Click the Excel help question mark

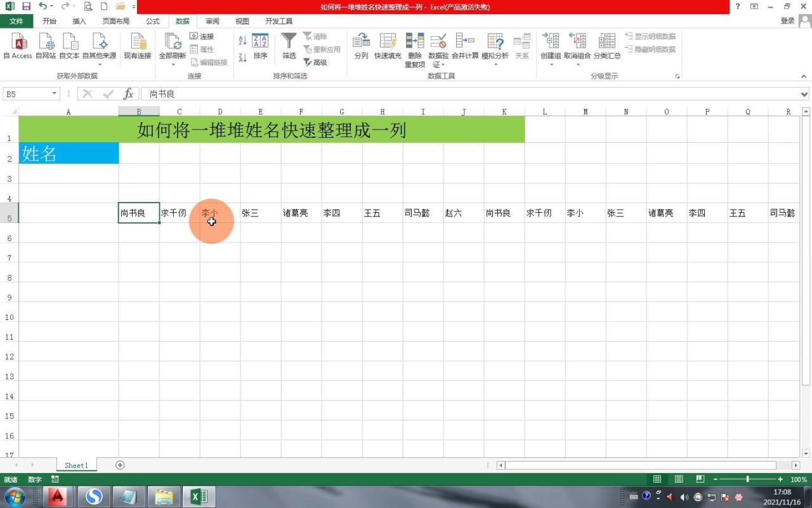[x=737, y=6]
